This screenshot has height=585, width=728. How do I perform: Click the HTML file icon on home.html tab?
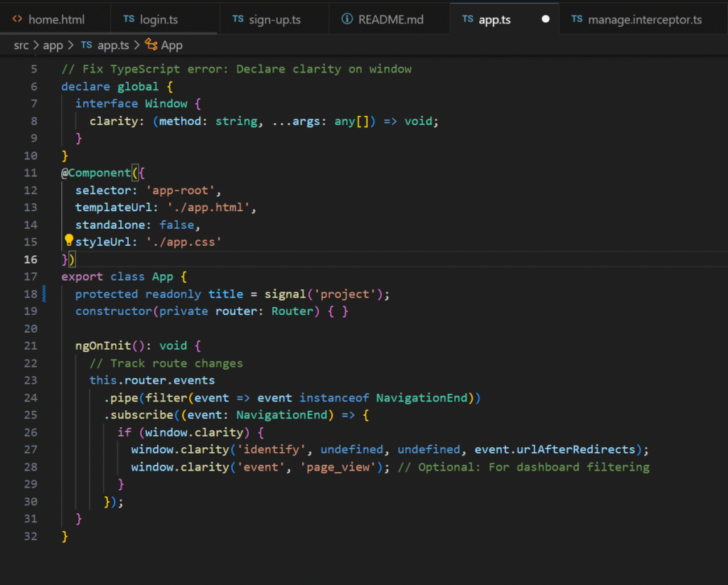coord(18,19)
